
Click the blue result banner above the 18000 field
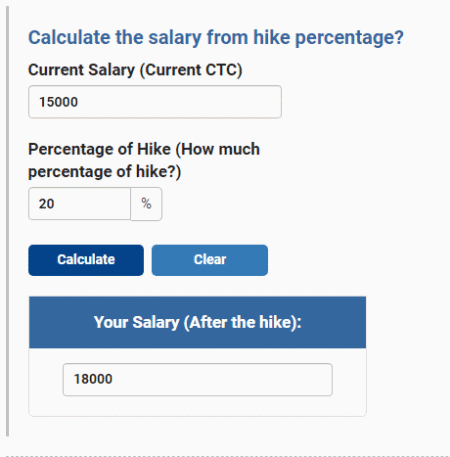[198, 322]
